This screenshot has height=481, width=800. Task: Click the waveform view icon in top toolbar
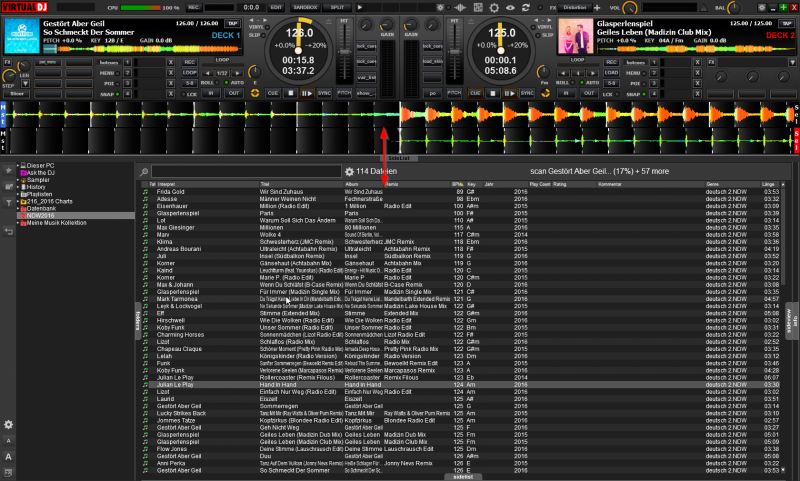coord(460,8)
